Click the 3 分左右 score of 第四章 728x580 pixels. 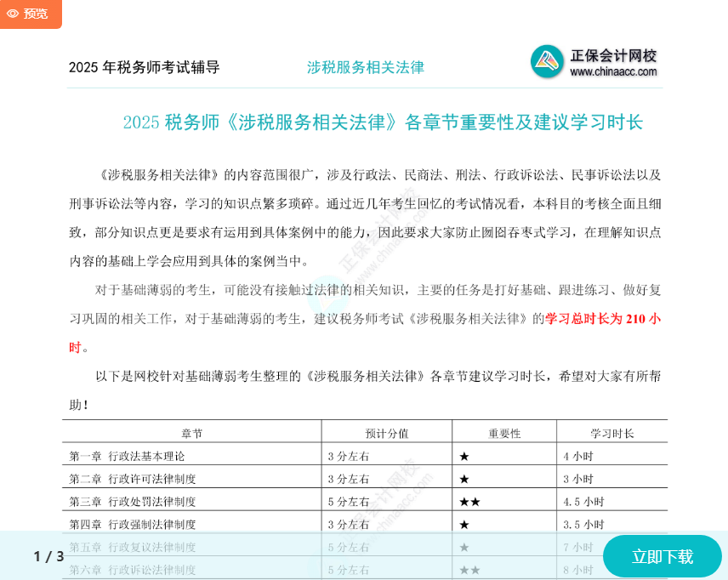pyautogui.click(x=348, y=524)
